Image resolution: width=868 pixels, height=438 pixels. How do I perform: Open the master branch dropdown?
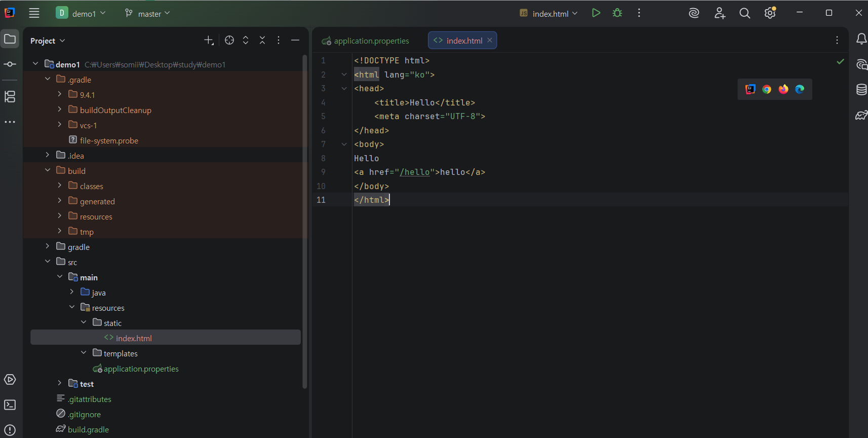coord(147,13)
